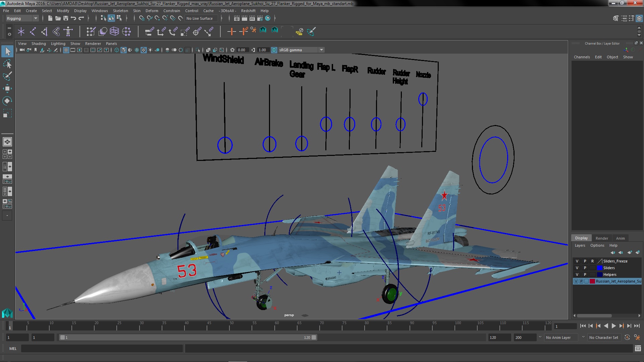Viewport: 644px width, 362px height.
Task: Switch to the Anim layer tab
Action: click(620, 238)
